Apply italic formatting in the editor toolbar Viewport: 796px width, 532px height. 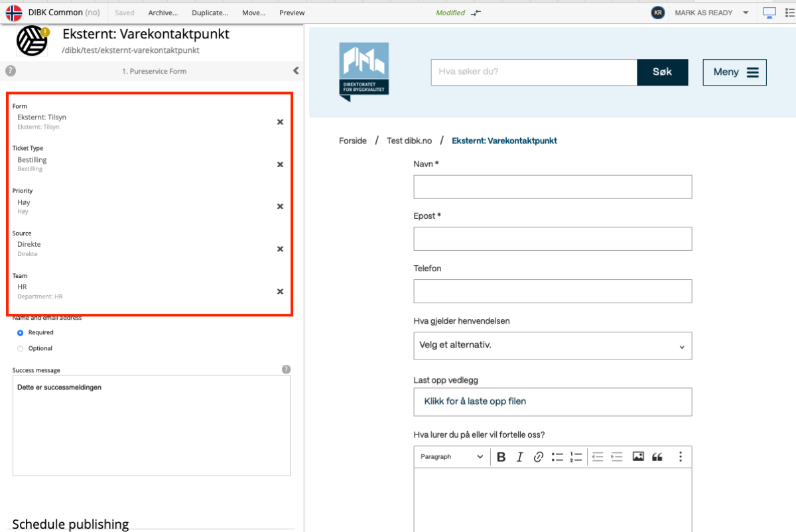tap(519, 456)
